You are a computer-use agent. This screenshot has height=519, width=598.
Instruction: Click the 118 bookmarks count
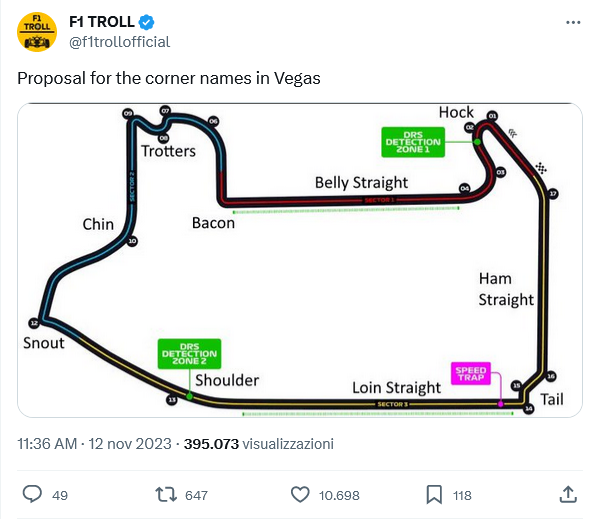pyautogui.click(x=462, y=495)
